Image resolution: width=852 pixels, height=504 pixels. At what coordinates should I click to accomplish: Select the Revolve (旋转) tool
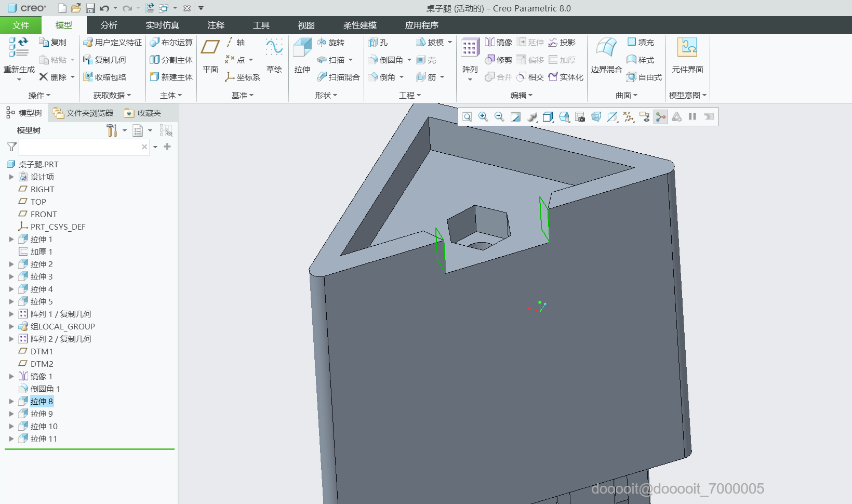(x=331, y=42)
